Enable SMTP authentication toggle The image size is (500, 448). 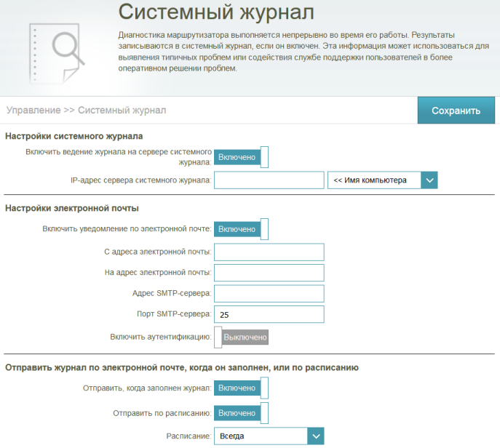(x=241, y=337)
